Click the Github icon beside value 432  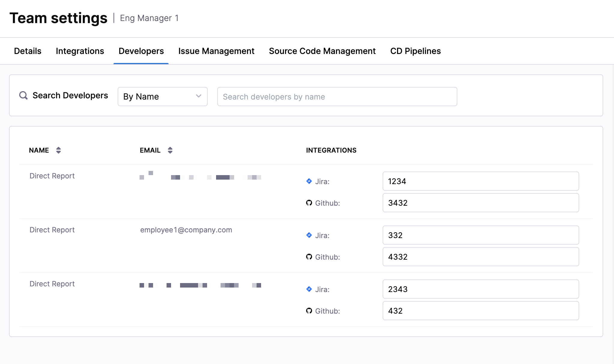click(x=309, y=311)
